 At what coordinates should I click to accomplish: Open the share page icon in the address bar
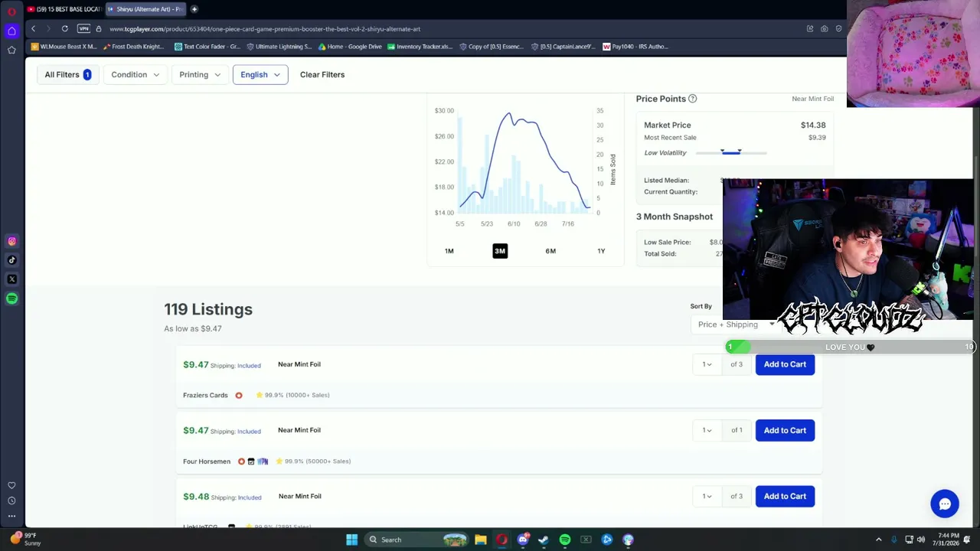pos(810,29)
